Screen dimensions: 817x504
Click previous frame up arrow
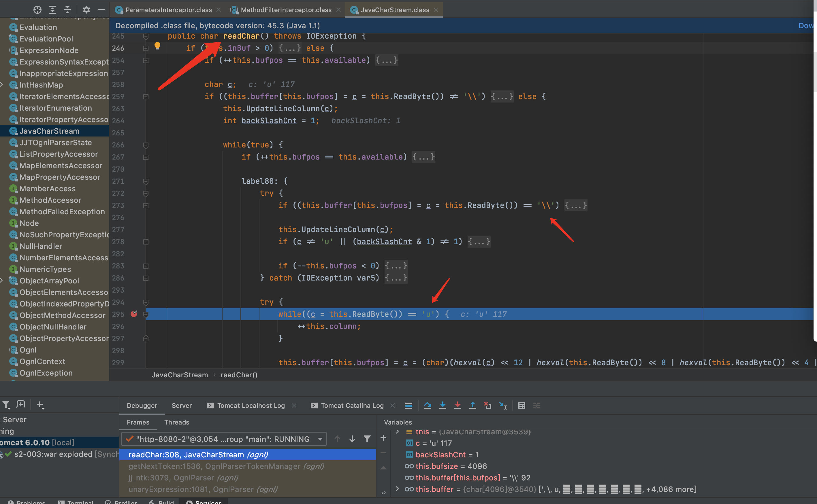[x=337, y=439]
